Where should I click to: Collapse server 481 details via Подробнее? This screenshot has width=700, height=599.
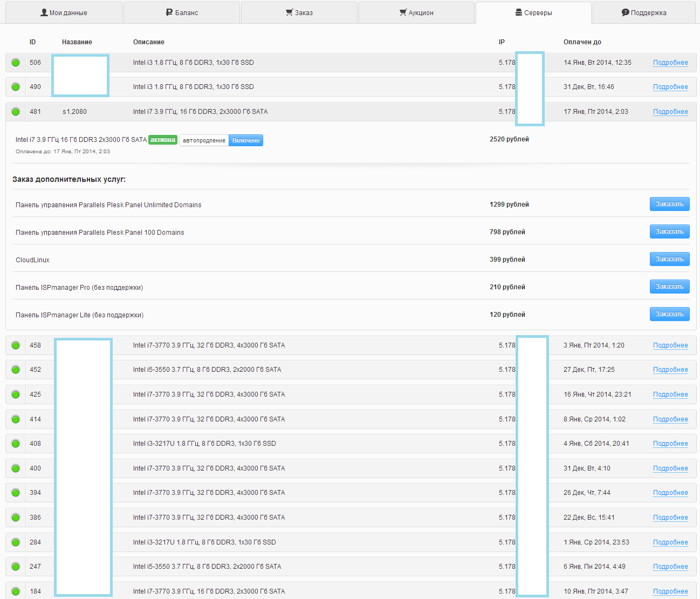tap(670, 112)
